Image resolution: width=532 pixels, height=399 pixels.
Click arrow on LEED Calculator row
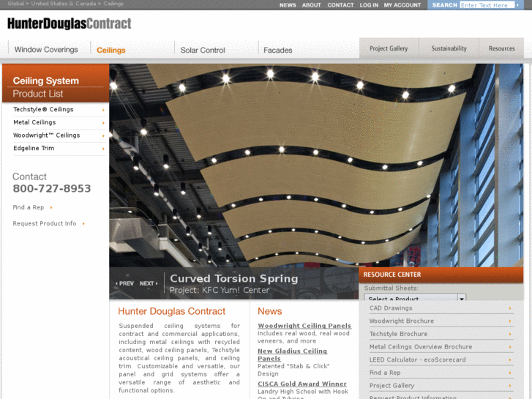pos(510,360)
